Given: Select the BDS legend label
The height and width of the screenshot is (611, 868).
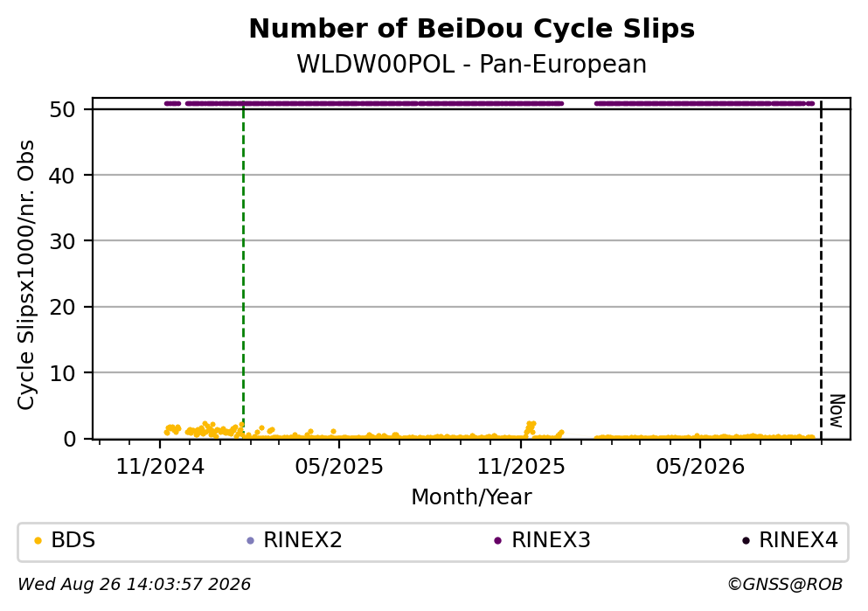Looking at the screenshot, I should coord(73,540).
